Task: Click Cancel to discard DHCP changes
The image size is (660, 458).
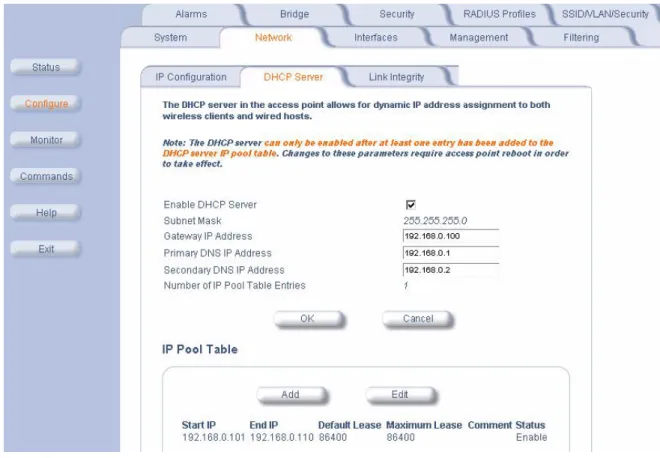Action: coord(418,319)
